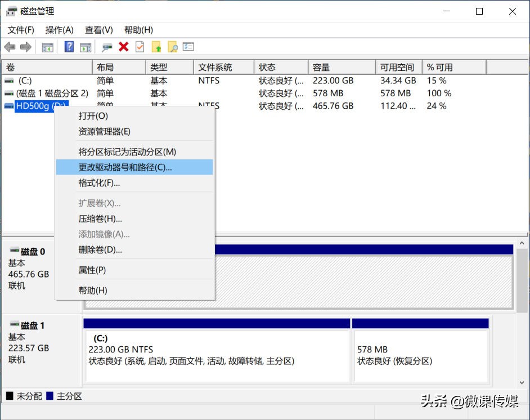
Task: Click the connect drive toolbar icon
Action: [x=107, y=47]
